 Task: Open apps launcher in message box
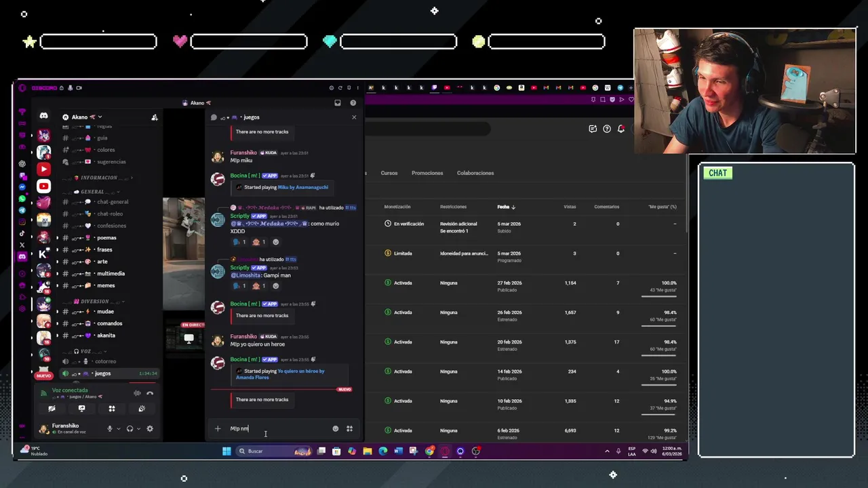[x=349, y=428]
